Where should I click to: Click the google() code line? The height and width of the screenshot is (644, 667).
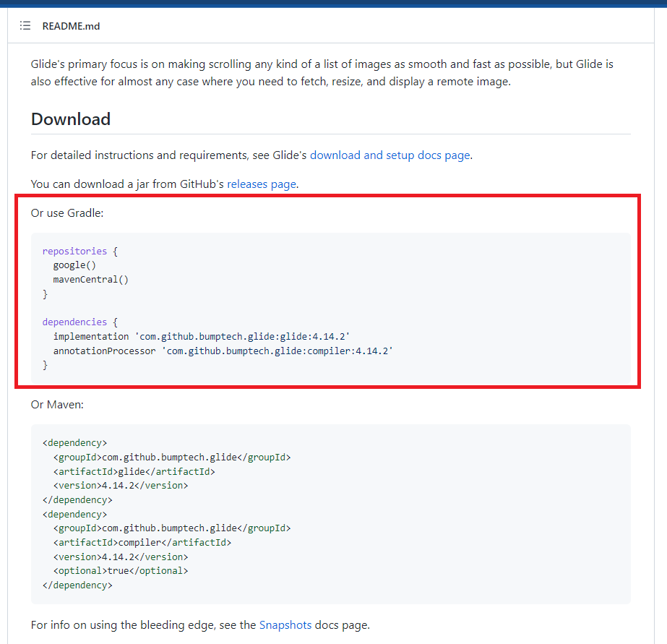(74, 265)
